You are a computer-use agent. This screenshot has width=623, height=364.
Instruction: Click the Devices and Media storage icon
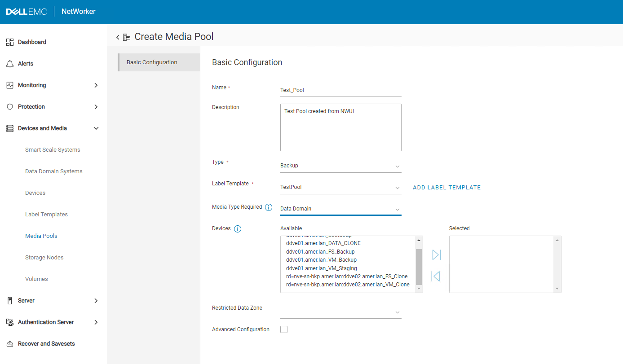[9, 128]
